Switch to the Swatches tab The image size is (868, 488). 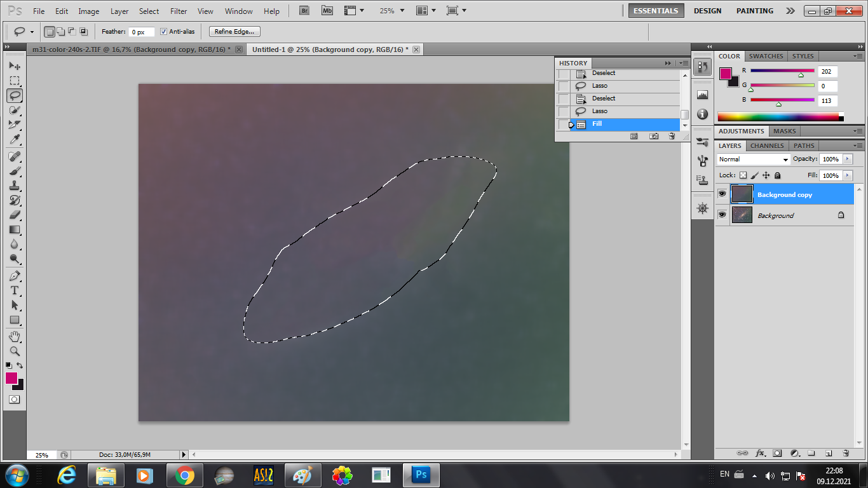tap(766, 56)
